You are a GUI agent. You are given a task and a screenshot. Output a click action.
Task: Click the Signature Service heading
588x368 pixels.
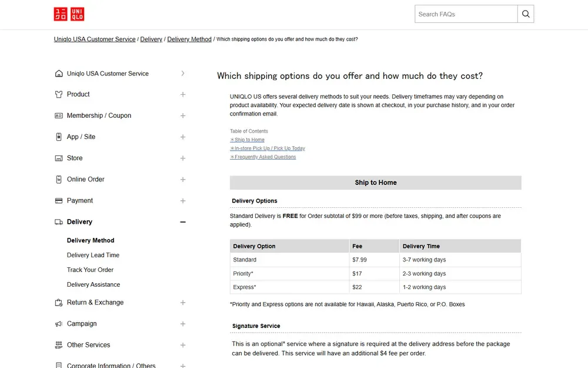[256, 326]
